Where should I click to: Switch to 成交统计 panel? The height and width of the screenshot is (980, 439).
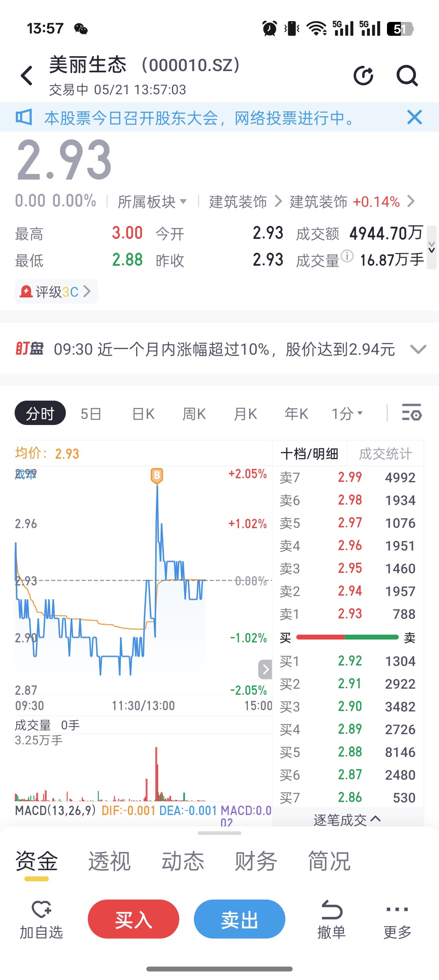pos(385,453)
